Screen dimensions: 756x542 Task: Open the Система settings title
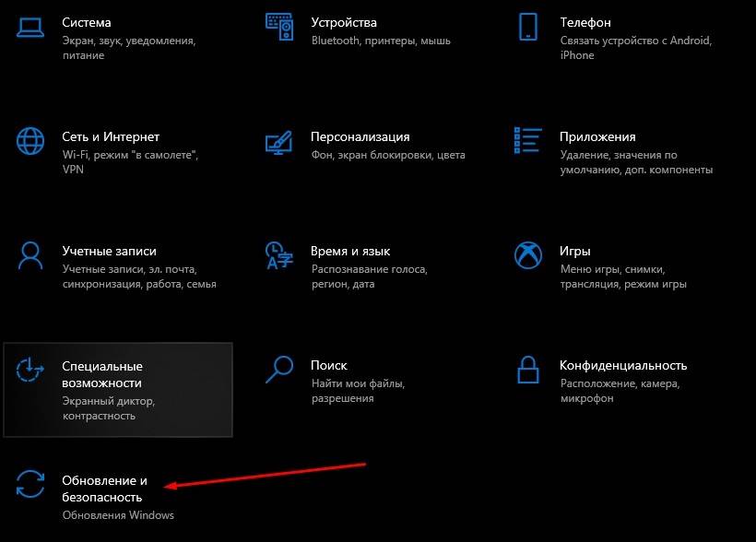pos(87,22)
